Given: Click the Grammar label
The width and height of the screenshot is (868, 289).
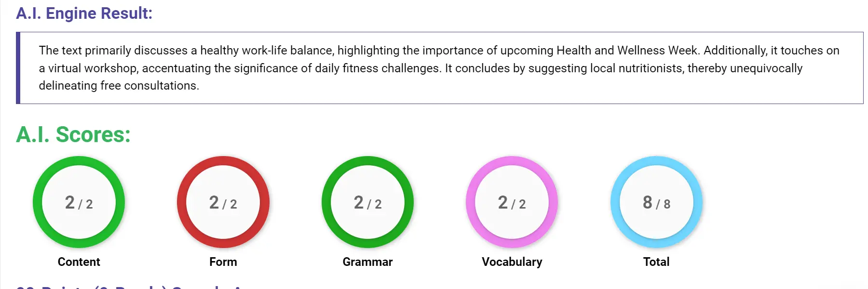Looking at the screenshot, I should click(368, 262).
